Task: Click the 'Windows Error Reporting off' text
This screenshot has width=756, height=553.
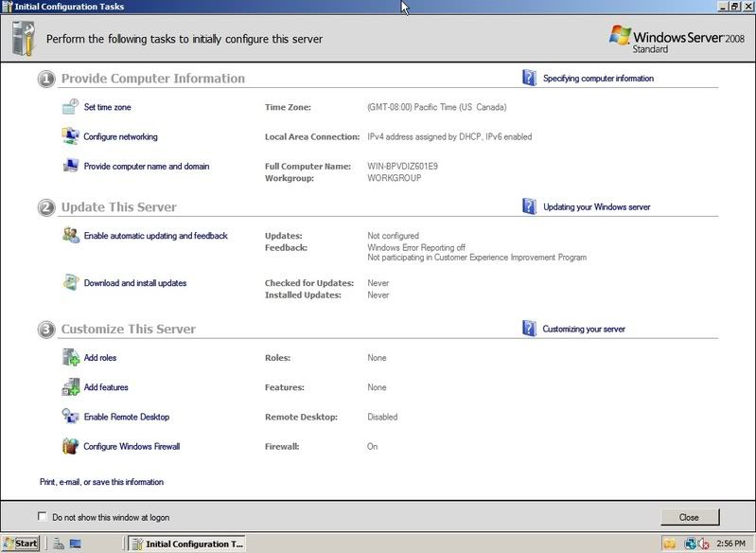Action: [x=416, y=247]
